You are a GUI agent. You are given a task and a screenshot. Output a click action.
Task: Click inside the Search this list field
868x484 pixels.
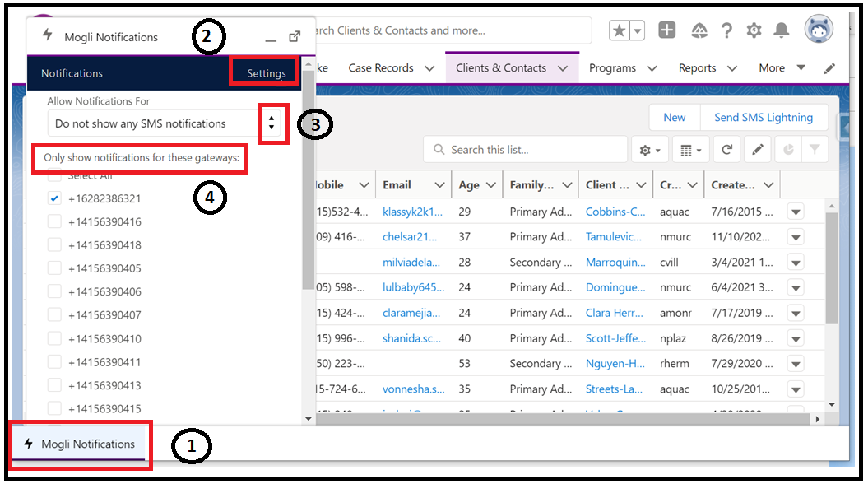coord(526,150)
